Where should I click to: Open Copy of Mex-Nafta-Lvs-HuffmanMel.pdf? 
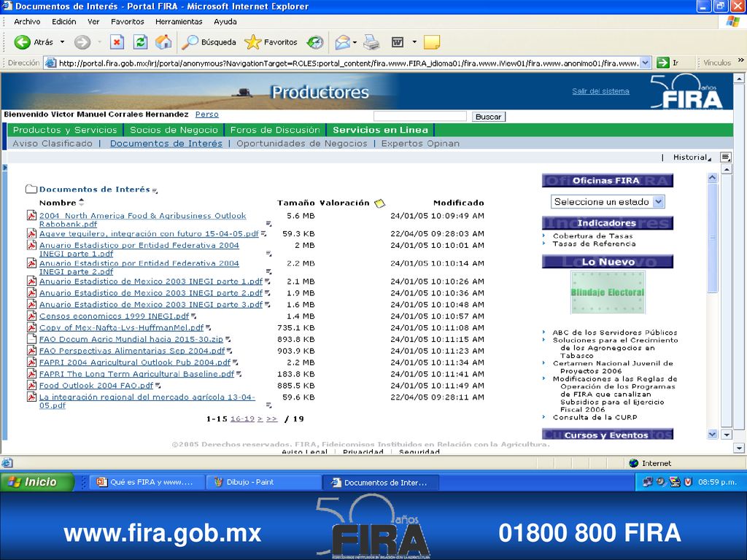(122, 327)
